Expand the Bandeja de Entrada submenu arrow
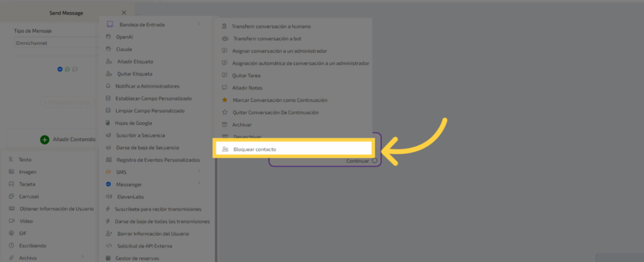 point(199,25)
